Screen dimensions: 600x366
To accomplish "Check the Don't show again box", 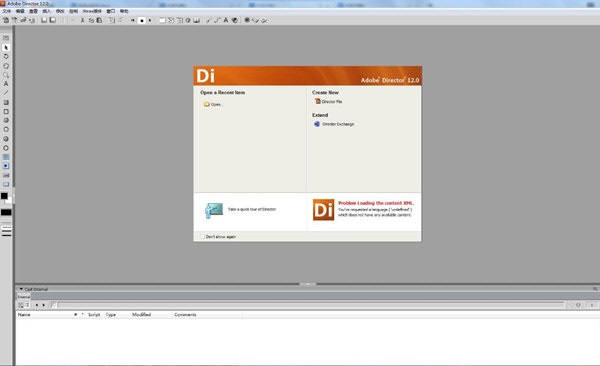I will [202, 237].
